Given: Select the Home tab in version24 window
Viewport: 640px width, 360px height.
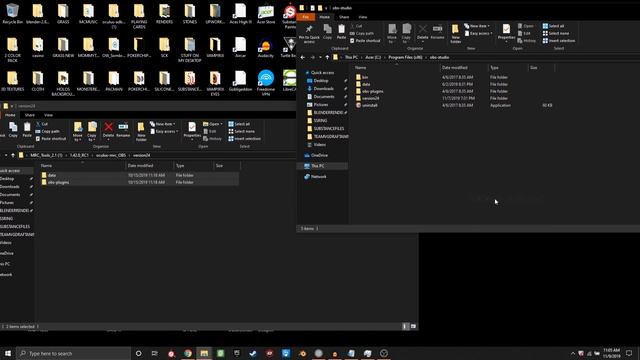Looking at the screenshot, I should pyautogui.click(x=10, y=115).
